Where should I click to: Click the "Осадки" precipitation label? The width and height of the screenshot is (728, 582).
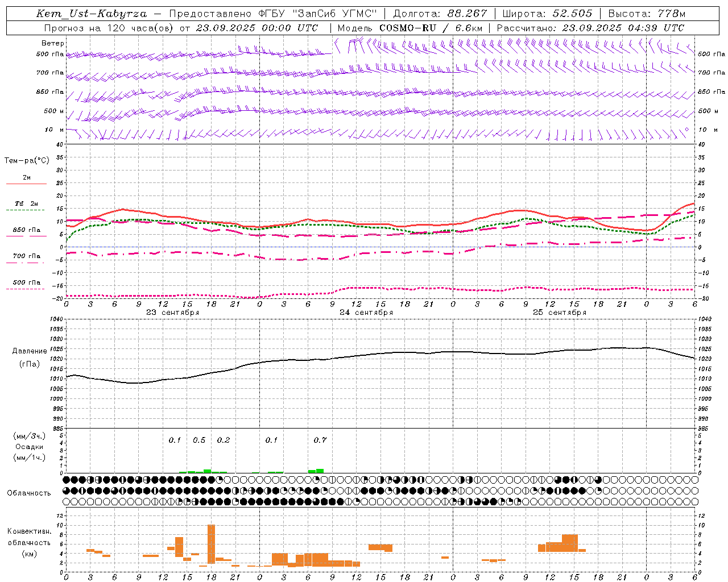point(30,447)
